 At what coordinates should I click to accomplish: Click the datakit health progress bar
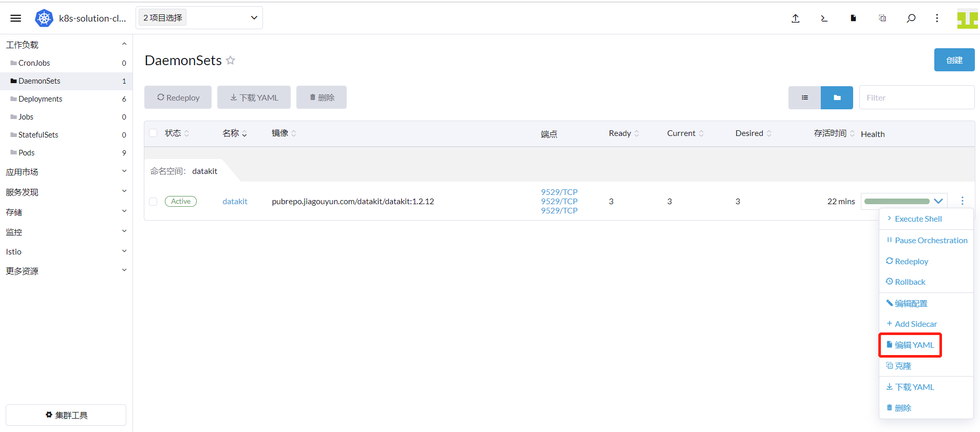(x=897, y=201)
